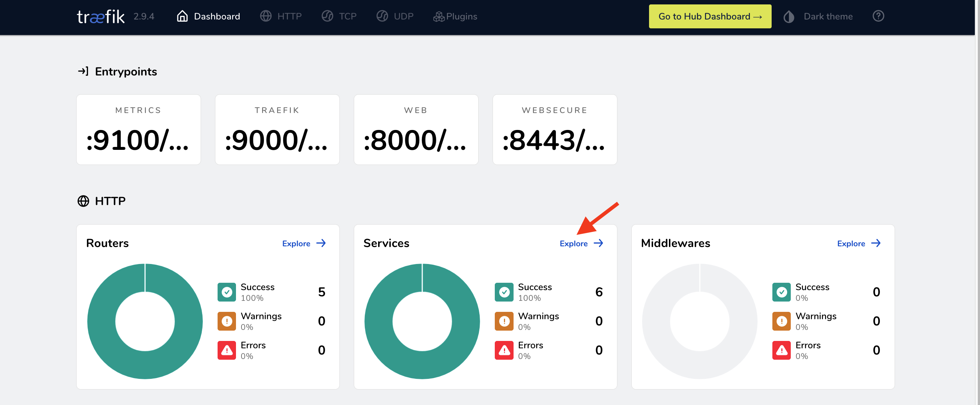Viewport: 980px width, 405px height.
Task: Open Plugins via its puzzle icon
Action: [438, 16]
